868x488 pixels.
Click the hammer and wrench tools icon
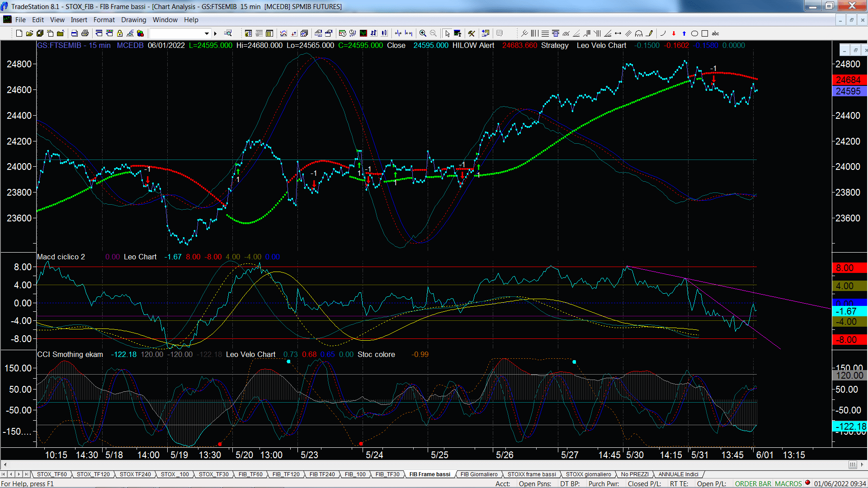coord(471,33)
